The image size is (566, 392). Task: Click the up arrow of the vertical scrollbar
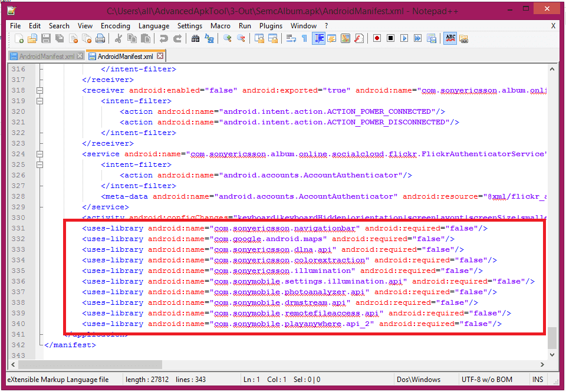552,69
